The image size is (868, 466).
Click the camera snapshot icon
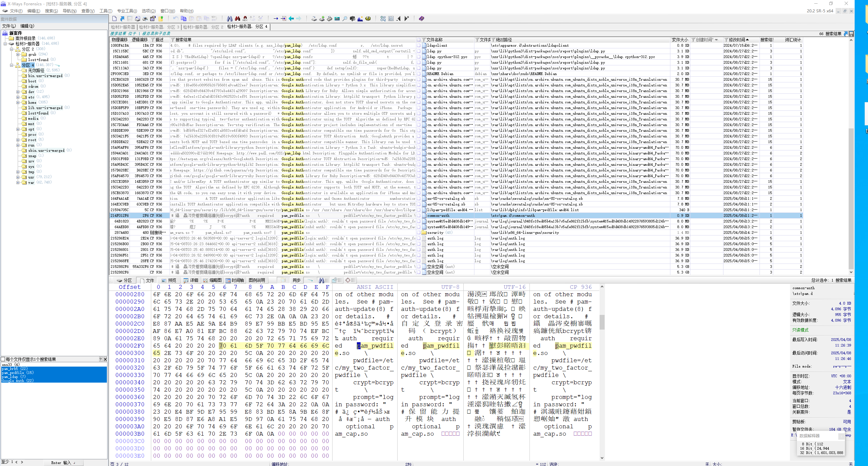pos(353,19)
